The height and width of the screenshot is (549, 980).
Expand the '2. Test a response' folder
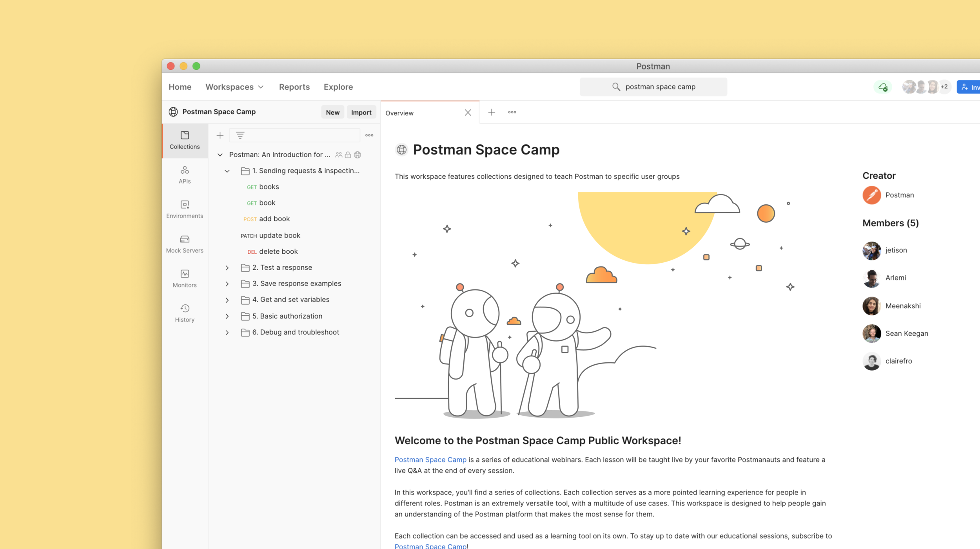click(x=227, y=268)
